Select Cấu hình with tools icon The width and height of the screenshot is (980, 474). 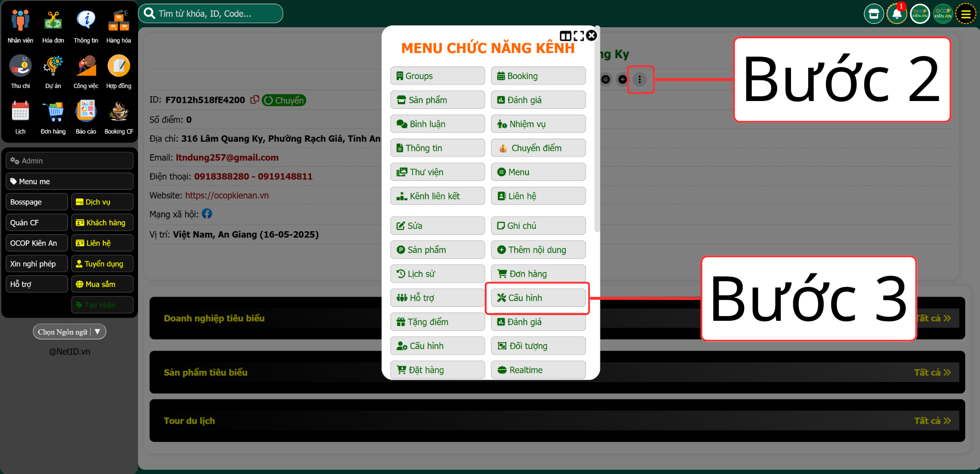(x=538, y=298)
